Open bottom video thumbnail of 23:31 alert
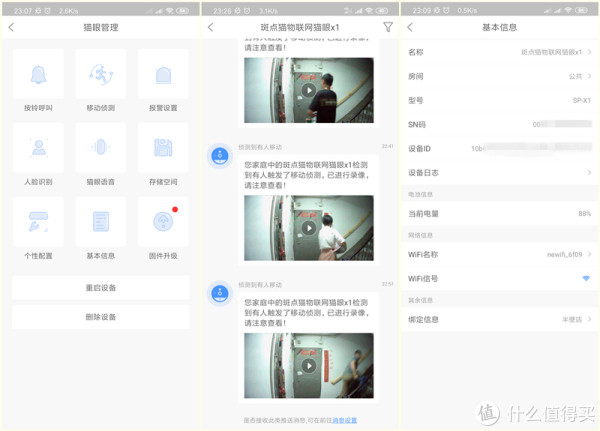600x431 pixels. (308, 366)
